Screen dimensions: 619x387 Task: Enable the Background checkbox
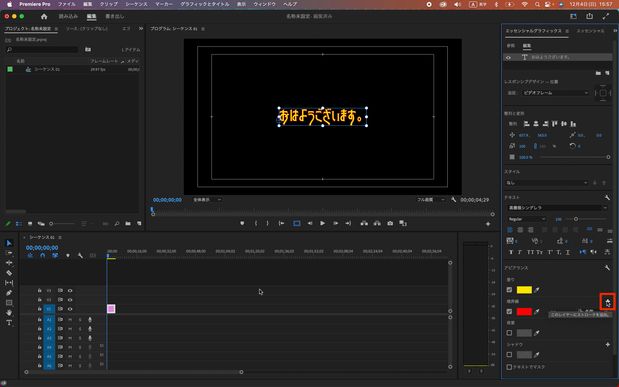[509, 333]
